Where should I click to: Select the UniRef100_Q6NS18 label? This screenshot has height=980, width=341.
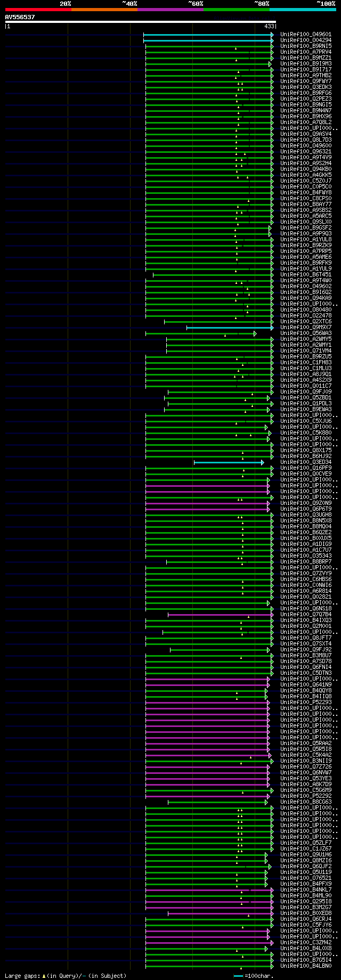306,609
